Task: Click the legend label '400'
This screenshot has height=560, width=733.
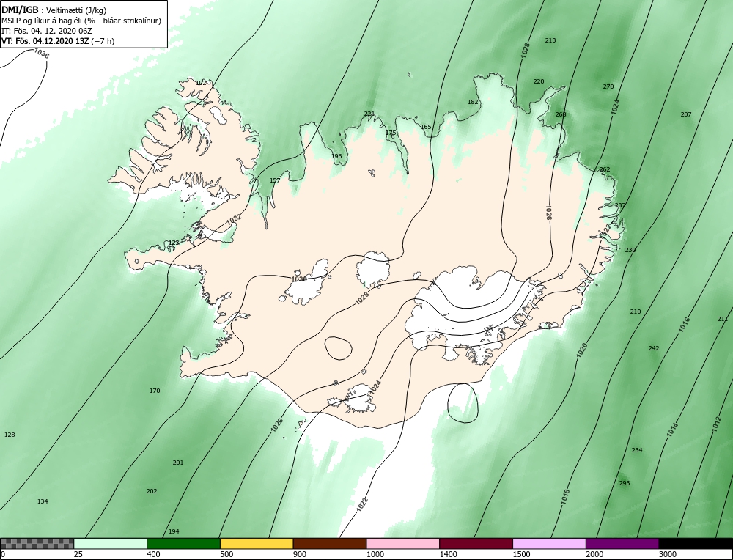Action: click(x=153, y=555)
